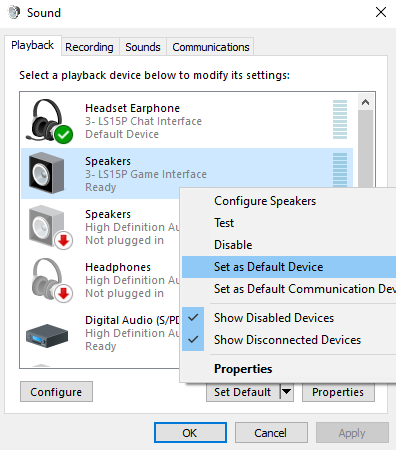This screenshot has width=396, height=450.
Task: Click the Cancel button
Action: [x=271, y=433]
